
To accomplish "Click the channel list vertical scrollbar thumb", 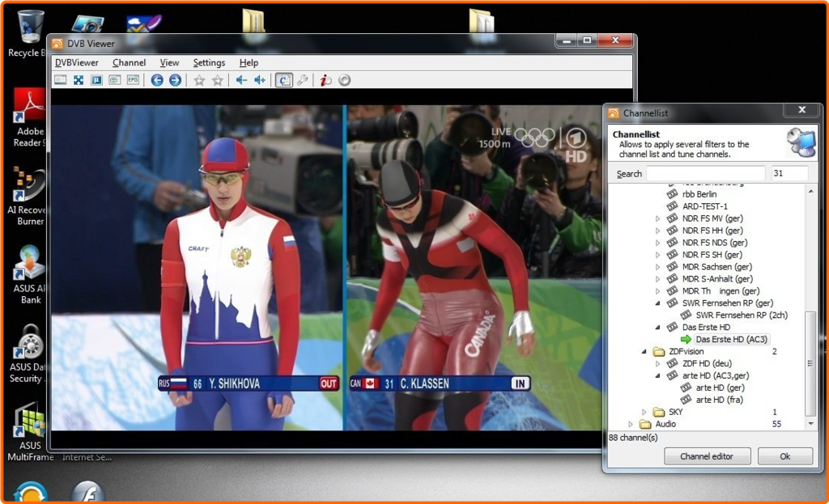I will (x=810, y=364).
